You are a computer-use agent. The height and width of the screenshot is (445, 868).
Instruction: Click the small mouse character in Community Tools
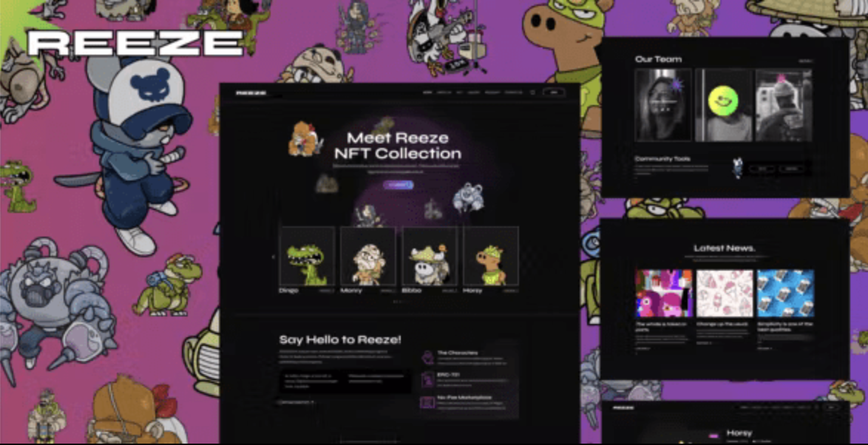pos(737,168)
